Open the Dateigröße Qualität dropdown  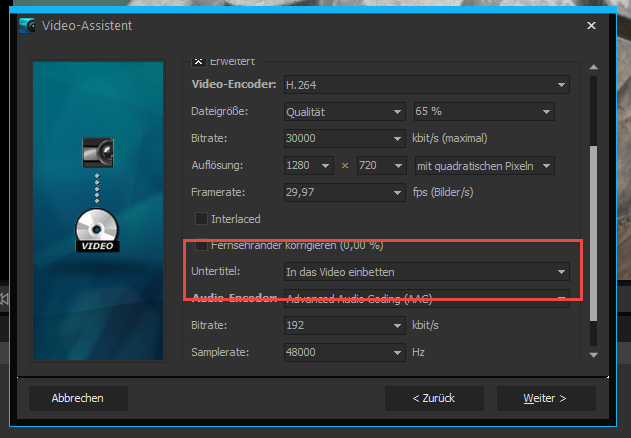point(343,112)
